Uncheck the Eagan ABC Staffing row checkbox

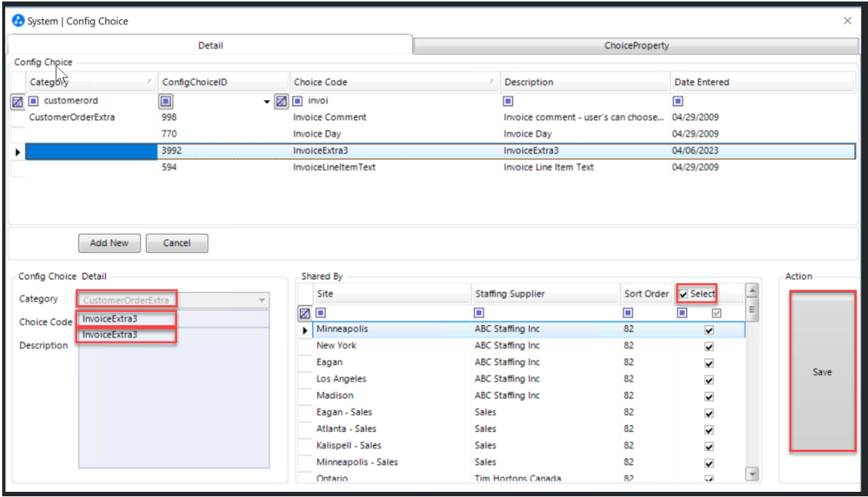[709, 364]
